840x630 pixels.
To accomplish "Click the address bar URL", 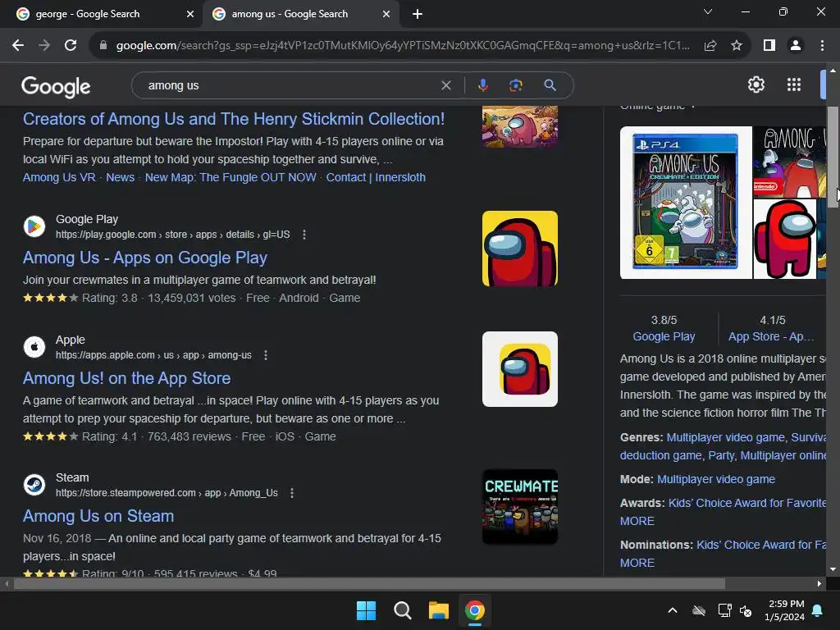I will click(403, 46).
